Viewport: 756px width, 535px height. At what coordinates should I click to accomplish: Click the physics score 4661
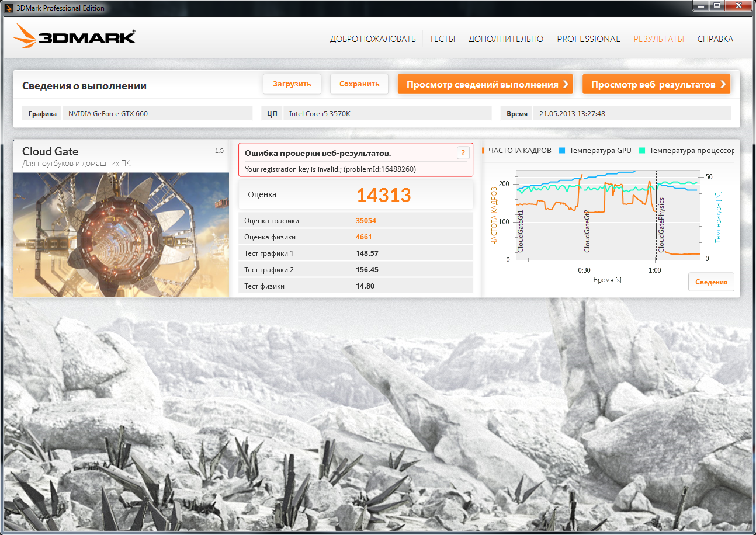point(363,237)
